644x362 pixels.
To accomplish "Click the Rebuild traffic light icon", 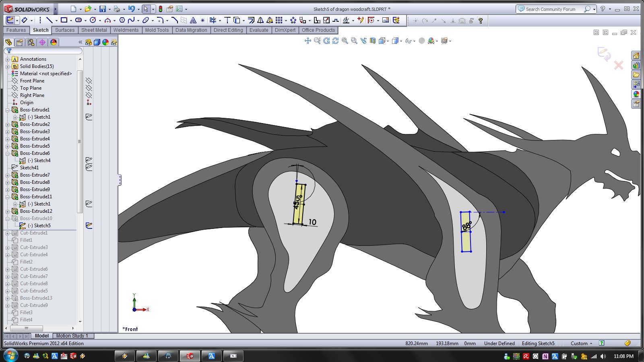I will coord(161,9).
